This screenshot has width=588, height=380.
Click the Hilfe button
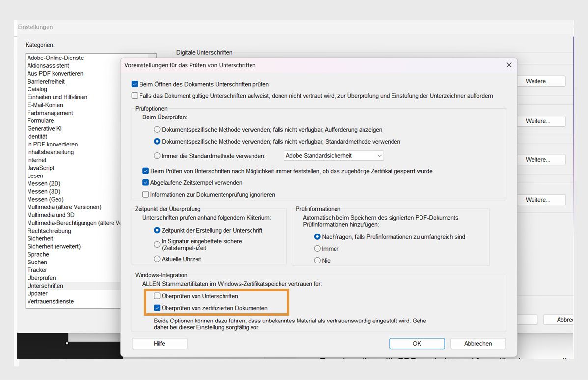[159, 343]
